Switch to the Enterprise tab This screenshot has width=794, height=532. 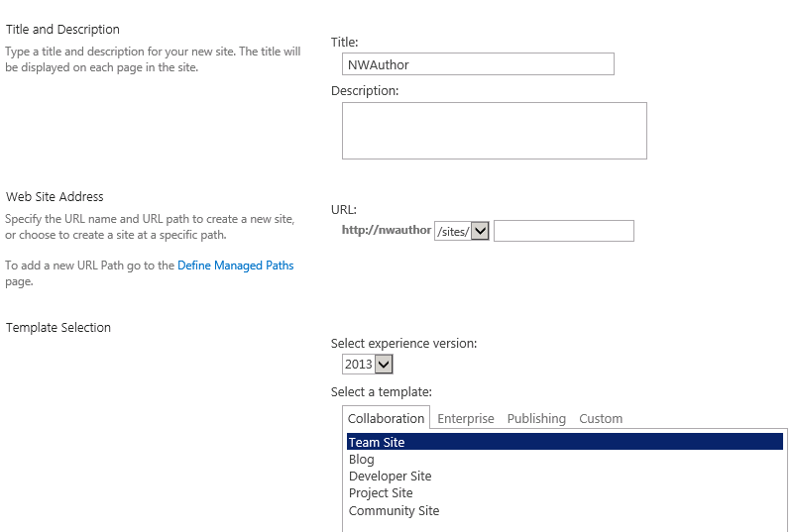pyautogui.click(x=465, y=419)
